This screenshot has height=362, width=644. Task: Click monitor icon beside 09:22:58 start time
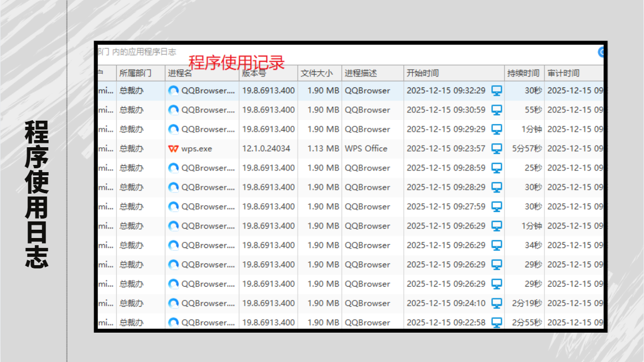pyautogui.click(x=496, y=323)
